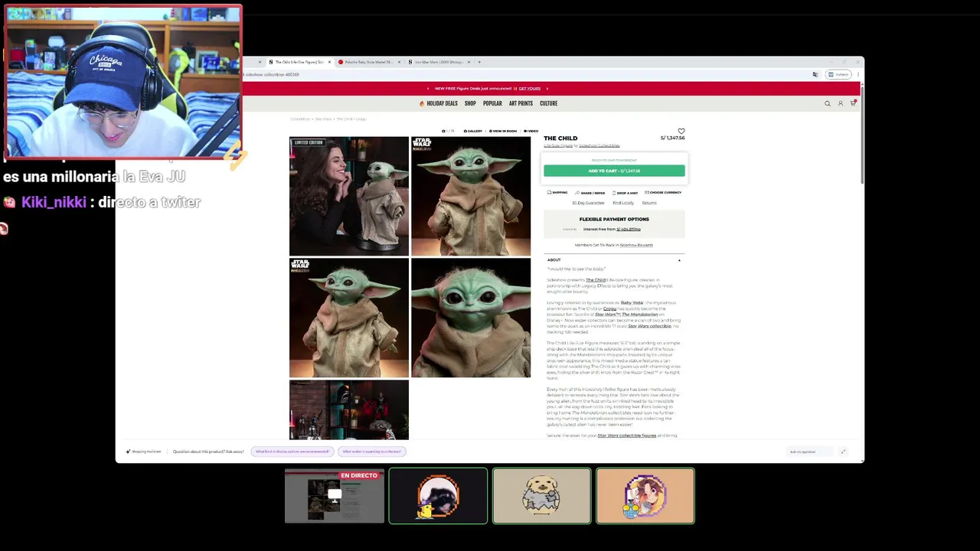Add The Child to wishlist heart
This screenshot has width=980, height=551.
tap(681, 131)
